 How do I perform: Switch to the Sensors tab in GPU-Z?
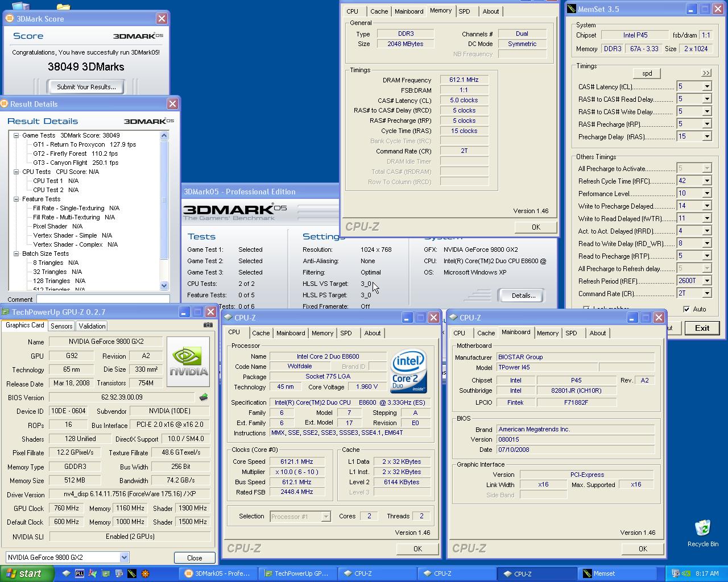(61, 326)
